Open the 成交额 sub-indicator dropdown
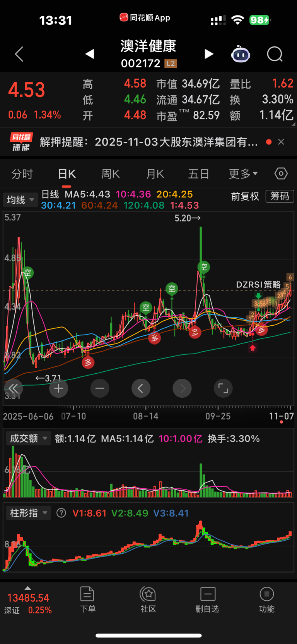Image resolution: width=297 pixels, height=644 pixels. (28, 438)
